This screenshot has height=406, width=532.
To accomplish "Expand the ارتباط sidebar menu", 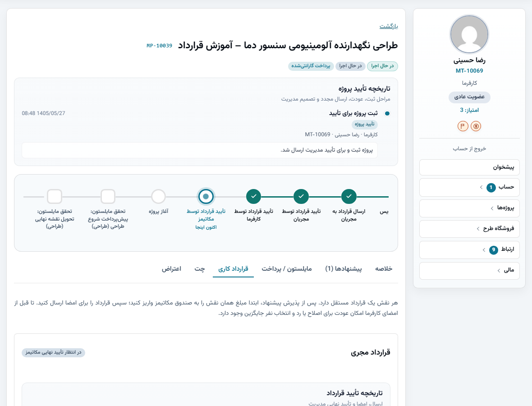I will click(469, 250).
